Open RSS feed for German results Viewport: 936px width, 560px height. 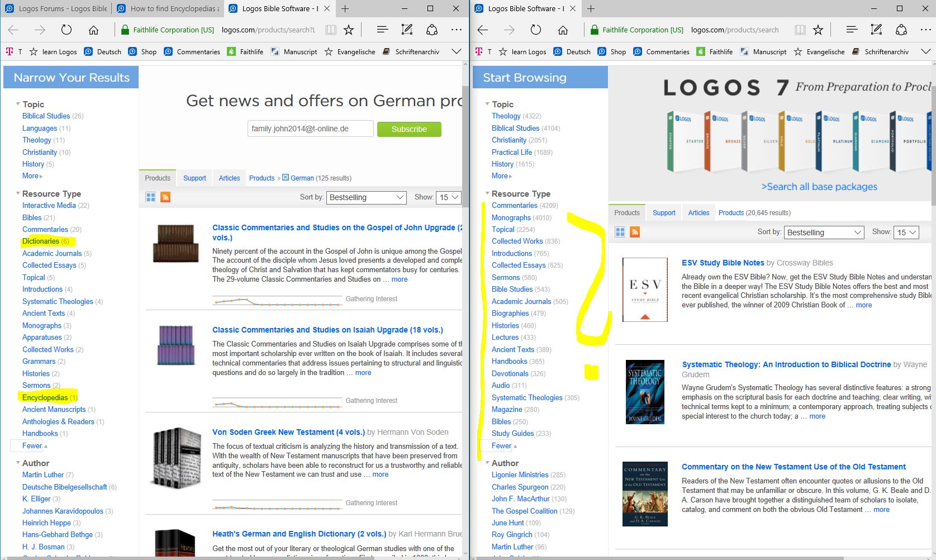pyautogui.click(x=165, y=197)
